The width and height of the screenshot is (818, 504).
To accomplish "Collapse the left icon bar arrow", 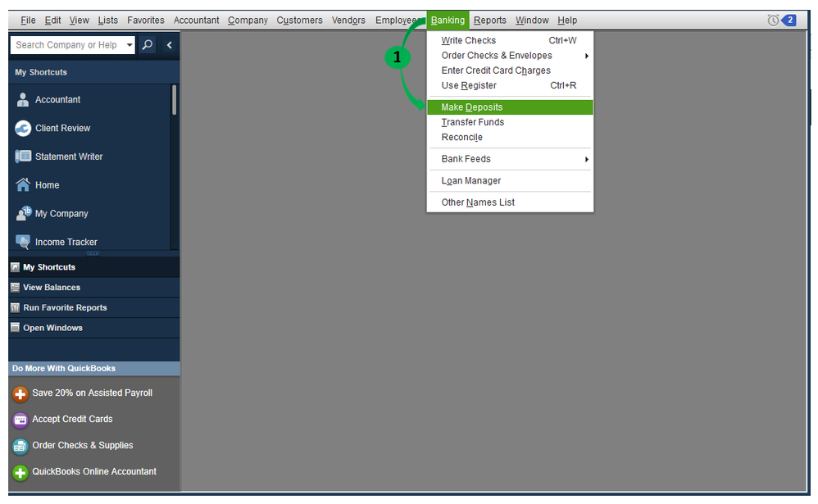I will point(169,45).
